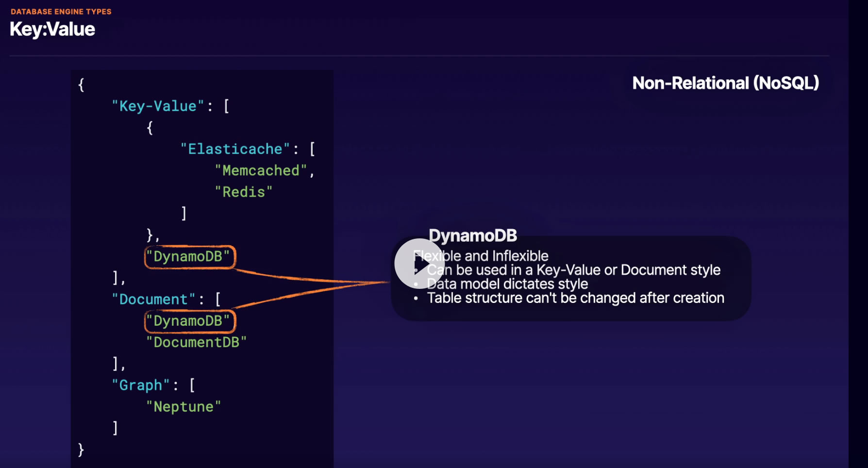Select the "Graph" JSON key

coord(141,385)
